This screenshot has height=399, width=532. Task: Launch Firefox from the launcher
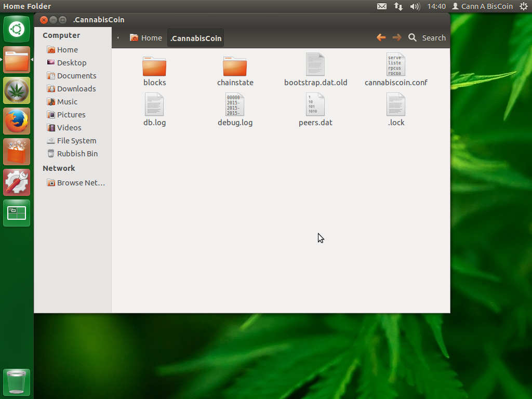coord(17,121)
